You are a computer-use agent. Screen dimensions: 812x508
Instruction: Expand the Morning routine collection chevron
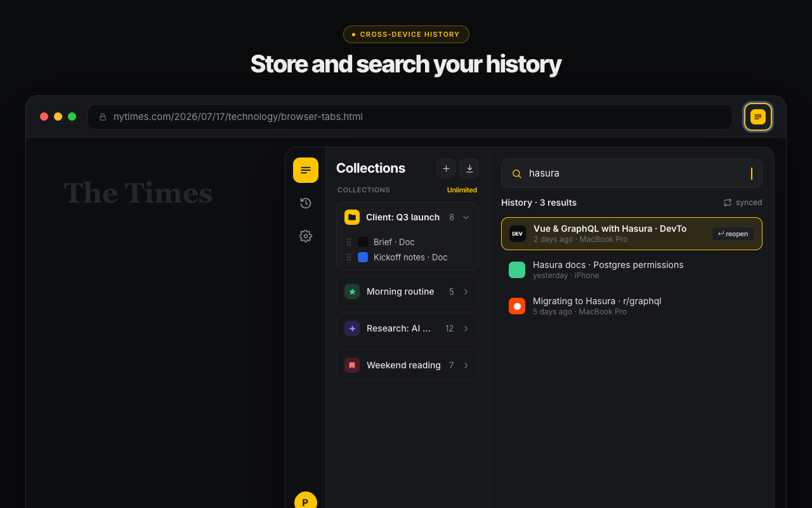pos(466,291)
